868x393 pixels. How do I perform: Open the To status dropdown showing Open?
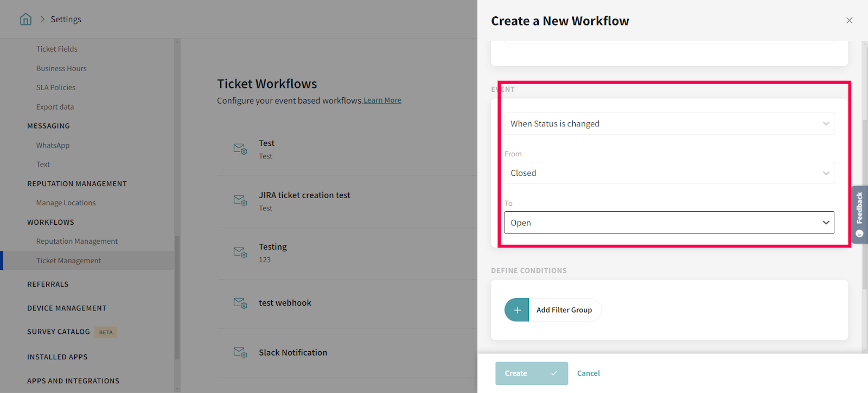(x=669, y=223)
